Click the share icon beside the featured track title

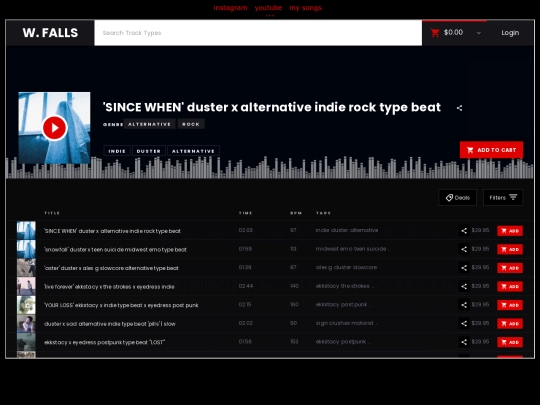459,108
